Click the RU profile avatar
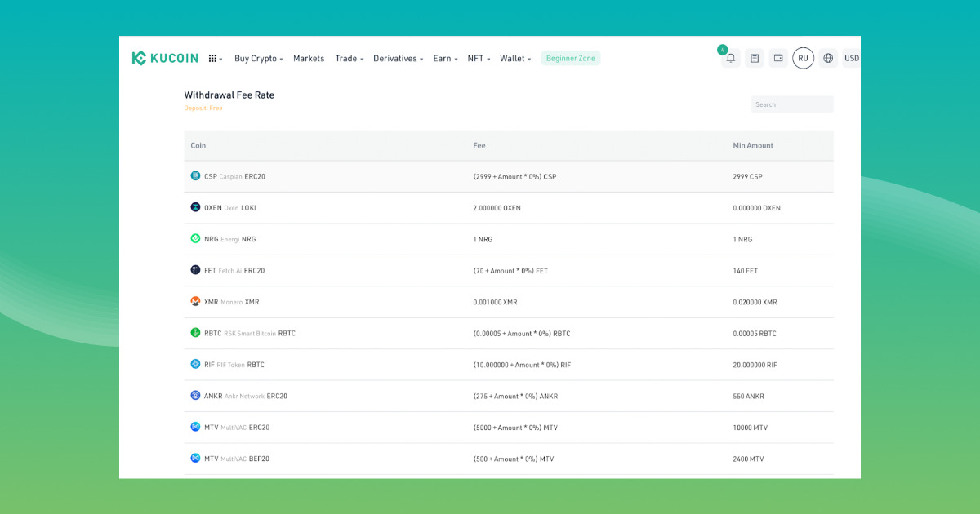This screenshot has height=514, width=980. click(x=803, y=58)
